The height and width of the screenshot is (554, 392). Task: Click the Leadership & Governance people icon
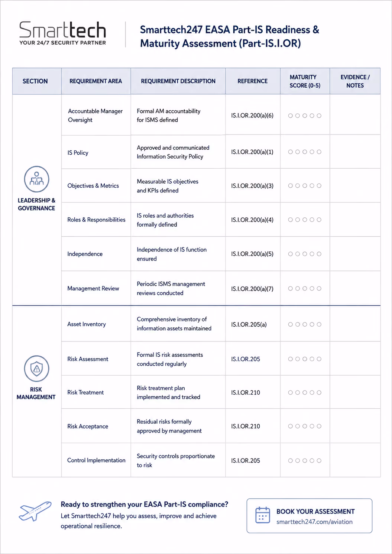pyautogui.click(x=36, y=179)
